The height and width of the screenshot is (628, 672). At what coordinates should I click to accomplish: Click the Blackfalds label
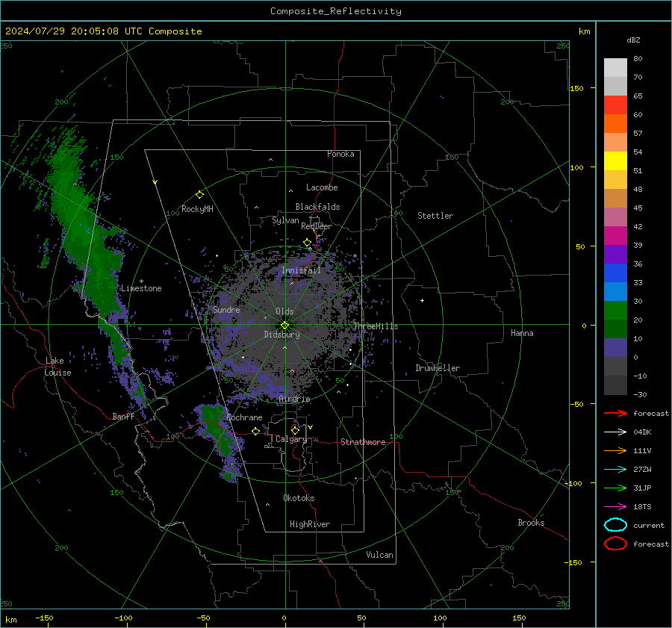(x=317, y=207)
